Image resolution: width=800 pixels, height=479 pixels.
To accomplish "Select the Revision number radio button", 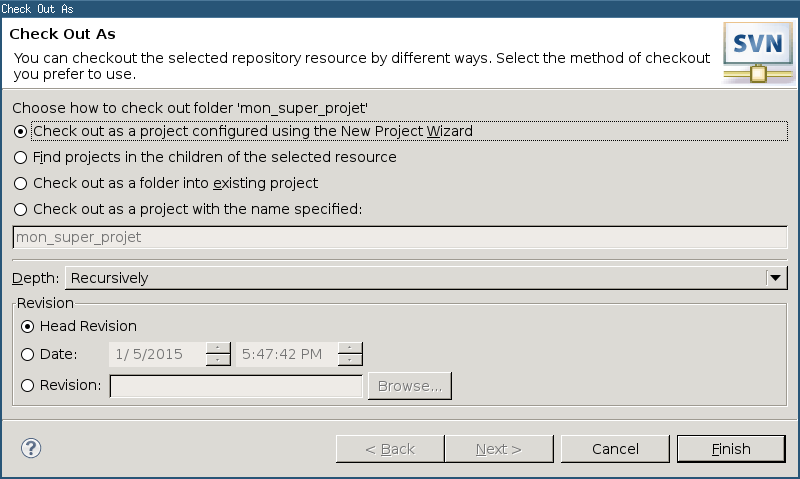I will pyautogui.click(x=28, y=386).
